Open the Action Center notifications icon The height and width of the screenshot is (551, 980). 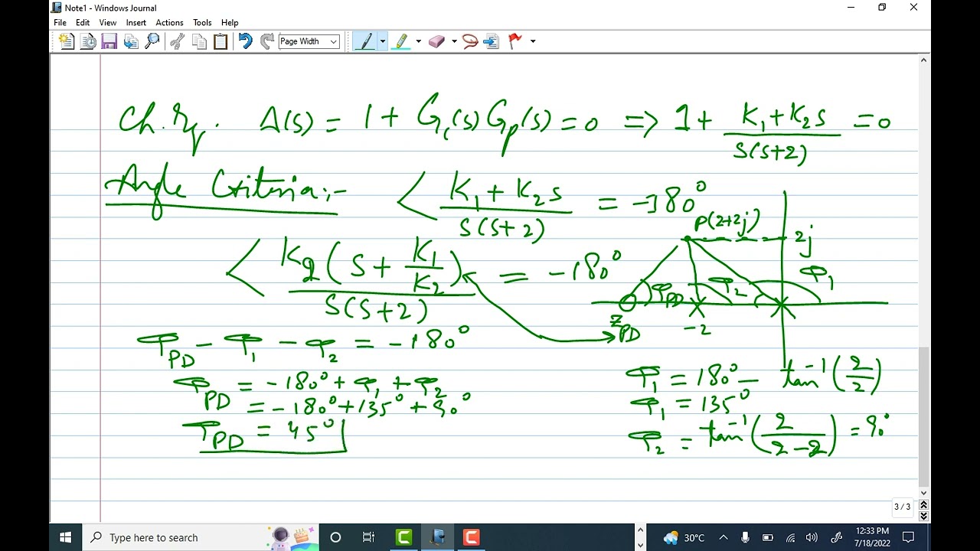(x=909, y=537)
